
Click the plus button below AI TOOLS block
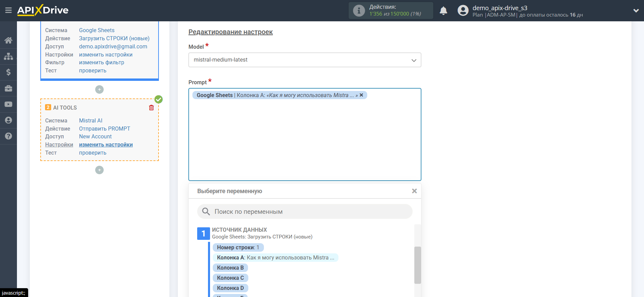point(99,170)
